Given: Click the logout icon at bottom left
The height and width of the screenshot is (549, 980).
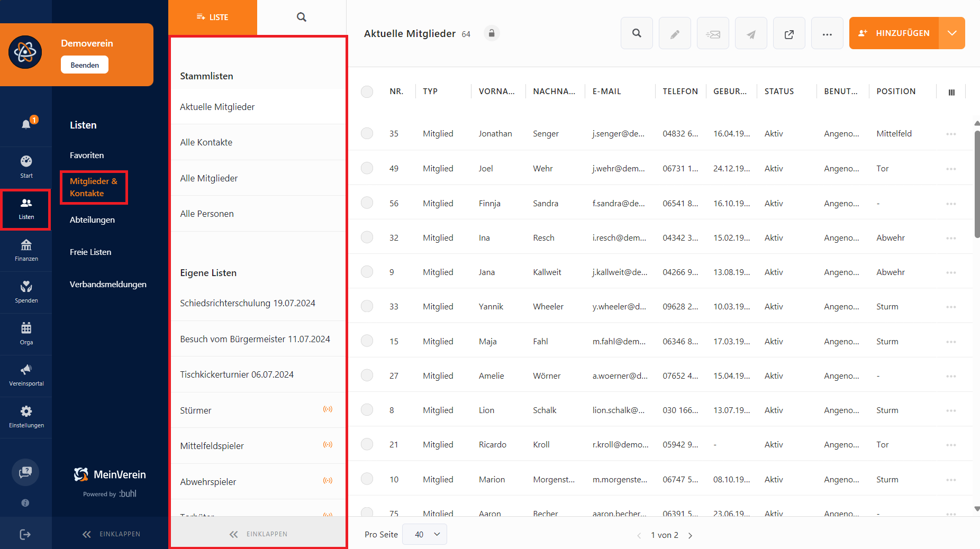Looking at the screenshot, I should click(25, 534).
